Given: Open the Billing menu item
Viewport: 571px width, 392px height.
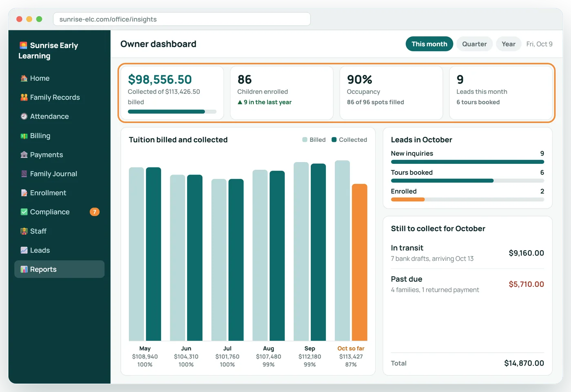Looking at the screenshot, I should (60, 136).
